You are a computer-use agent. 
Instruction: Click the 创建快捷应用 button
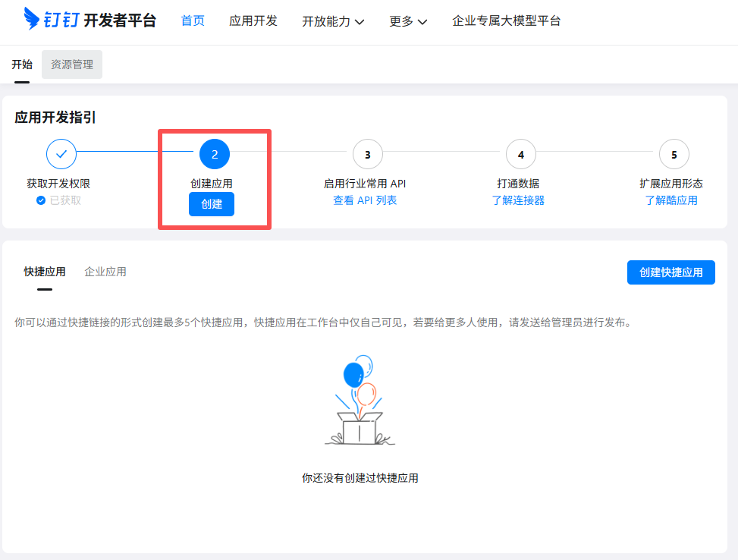670,272
